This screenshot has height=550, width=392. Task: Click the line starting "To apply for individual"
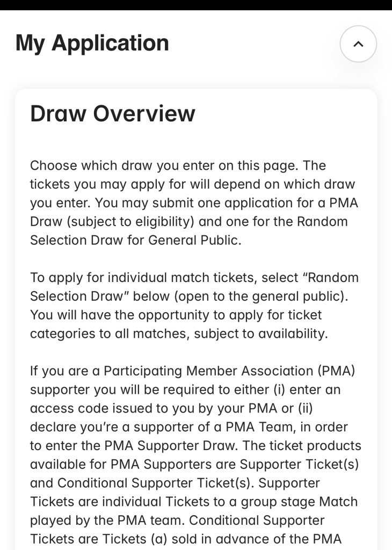coord(194,278)
